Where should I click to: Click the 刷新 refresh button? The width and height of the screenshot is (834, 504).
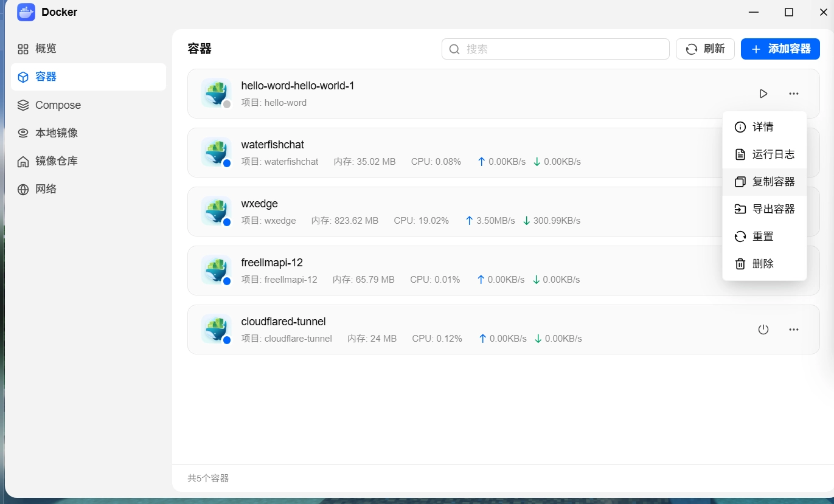[x=705, y=49]
